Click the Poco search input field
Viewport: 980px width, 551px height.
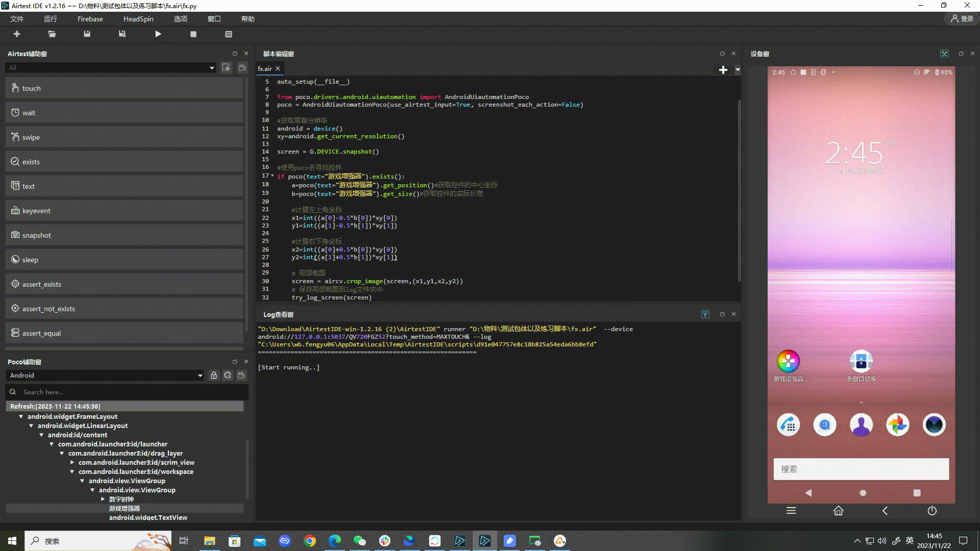[x=128, y=392]
